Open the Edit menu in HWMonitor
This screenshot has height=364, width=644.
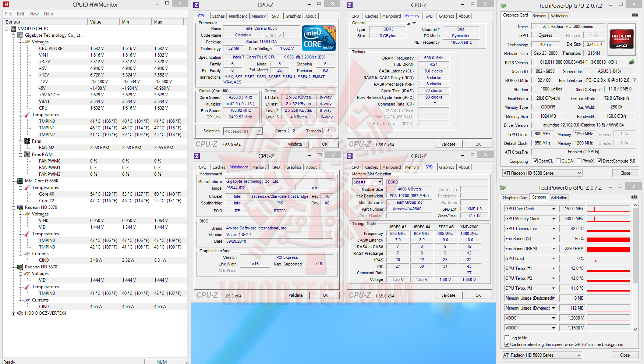pyautogui.click(x=21, y=14)
